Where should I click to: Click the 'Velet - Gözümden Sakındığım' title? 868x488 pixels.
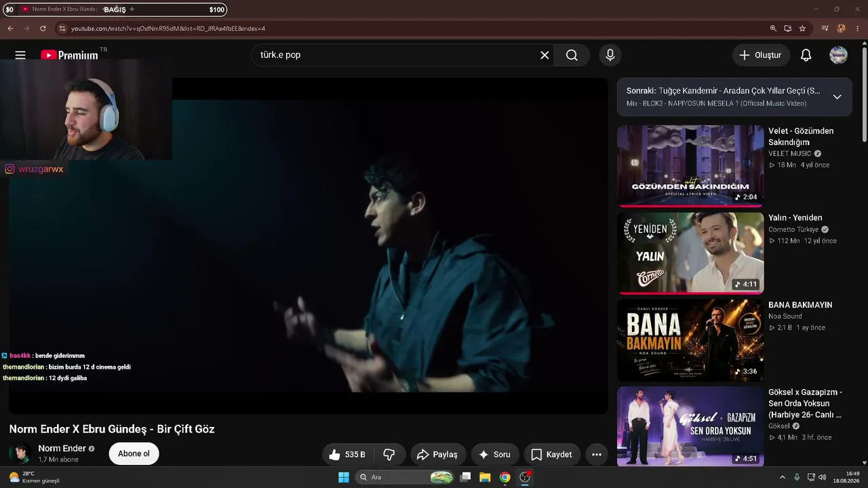(x=801, y=136)
